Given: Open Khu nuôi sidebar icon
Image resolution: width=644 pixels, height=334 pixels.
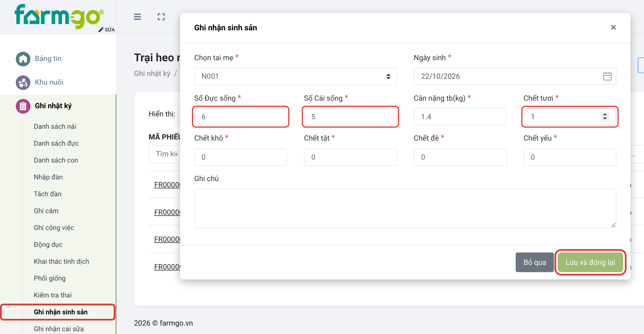Looking at the screenshot, I should point(23,82).
